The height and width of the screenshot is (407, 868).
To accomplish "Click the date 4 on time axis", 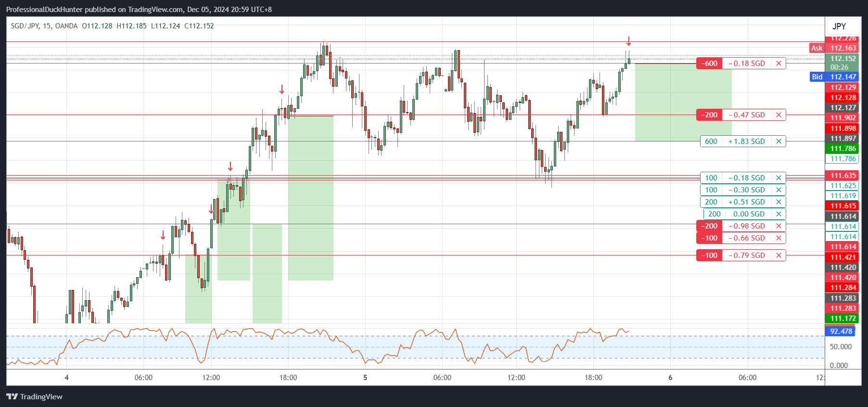I will (66, 378).
